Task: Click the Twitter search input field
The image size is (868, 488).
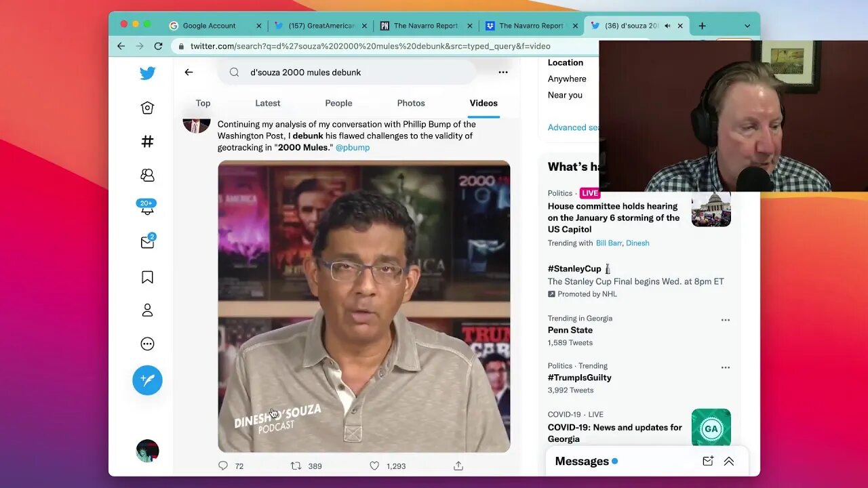Action: coord(347,72)
